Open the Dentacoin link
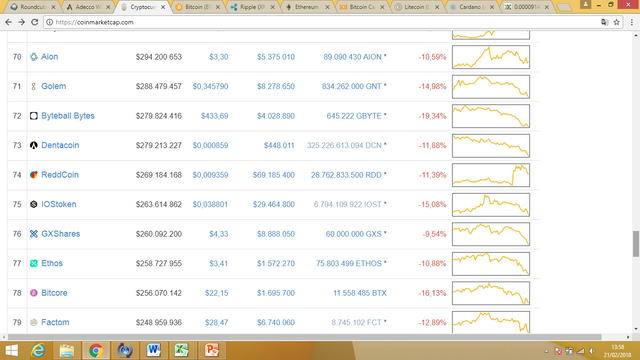 (60, 145)
